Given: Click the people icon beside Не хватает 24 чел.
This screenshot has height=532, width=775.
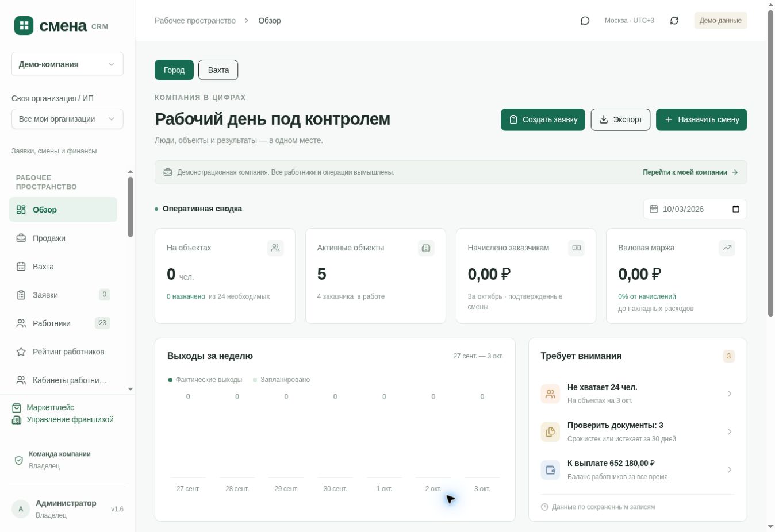Looking at the screenshot, I should pyautogui.click(x=550, y=394).
